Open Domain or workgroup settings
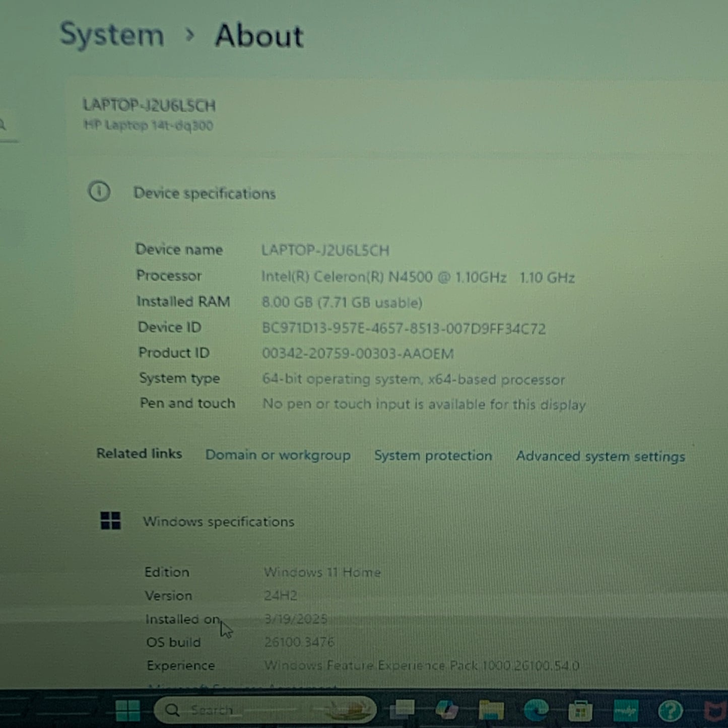728x728 pixels. [x=278, y=455]
